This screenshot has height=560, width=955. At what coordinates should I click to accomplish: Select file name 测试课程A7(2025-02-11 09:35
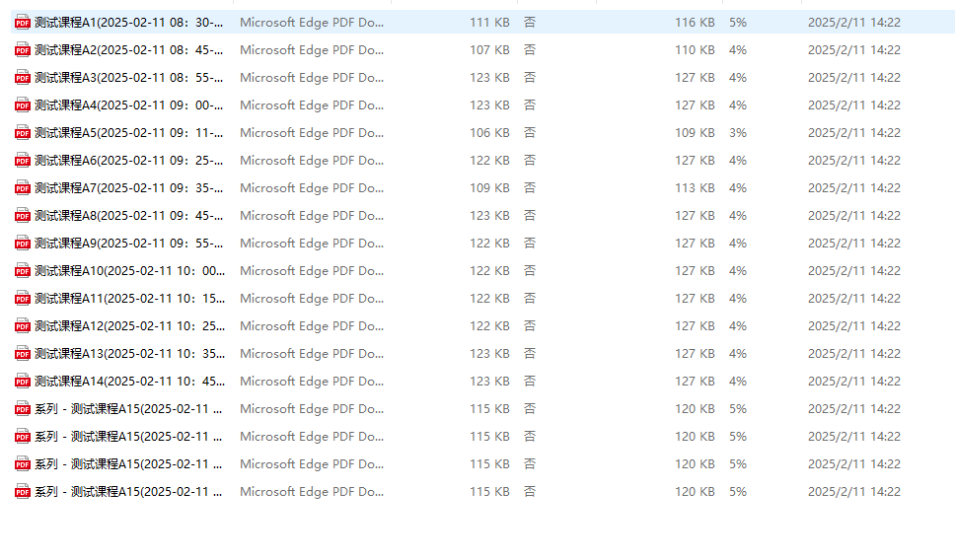coord(128,188)
